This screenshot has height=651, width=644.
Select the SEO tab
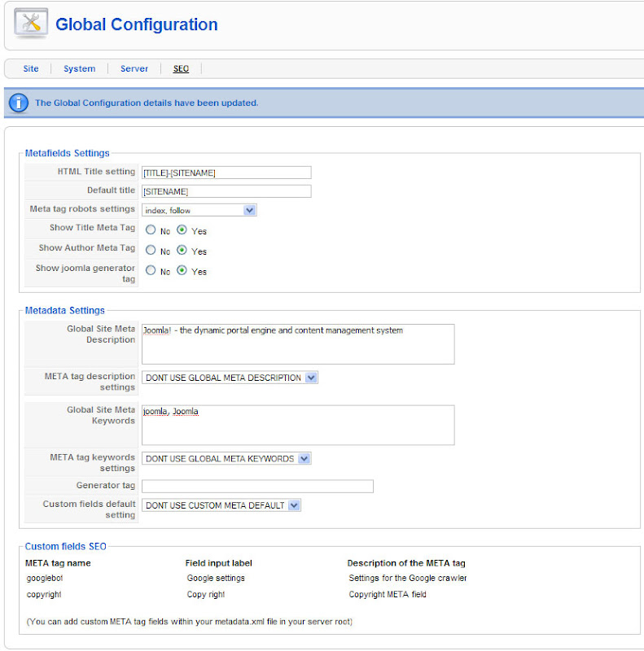coord(181,69)
